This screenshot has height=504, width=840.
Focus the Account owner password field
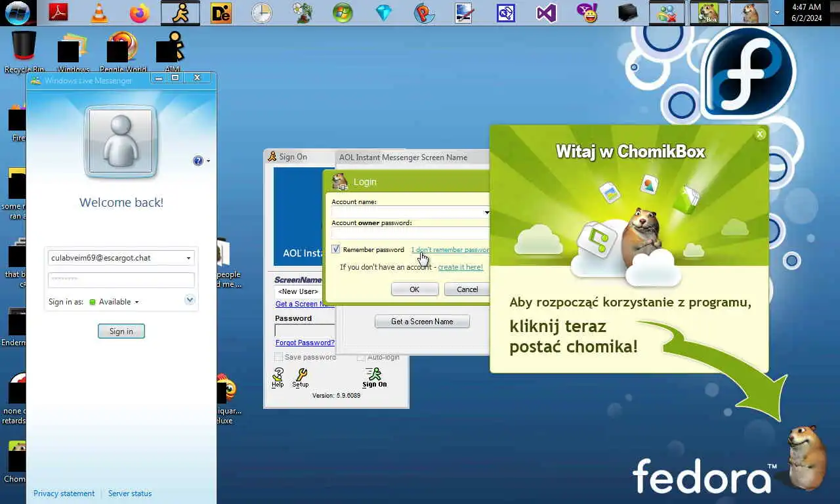click(x=410, y=234)
